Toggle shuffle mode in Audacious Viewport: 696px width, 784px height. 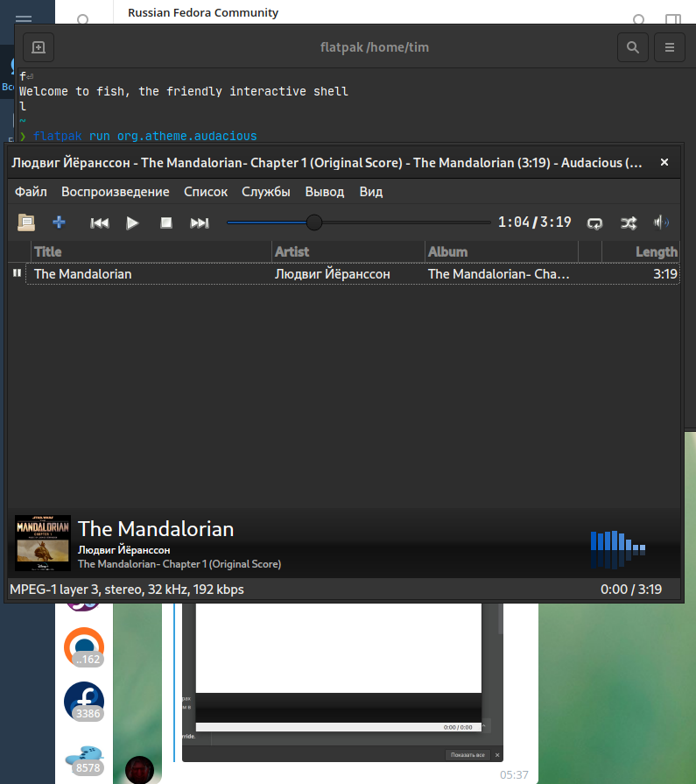629,223
